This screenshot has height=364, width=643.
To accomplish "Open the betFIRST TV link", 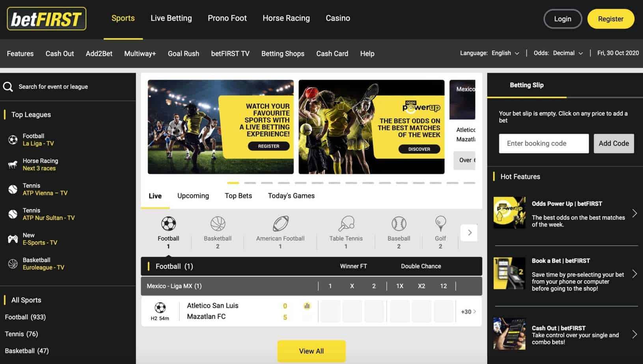I will pyautogui.click(x=230, y=54).
